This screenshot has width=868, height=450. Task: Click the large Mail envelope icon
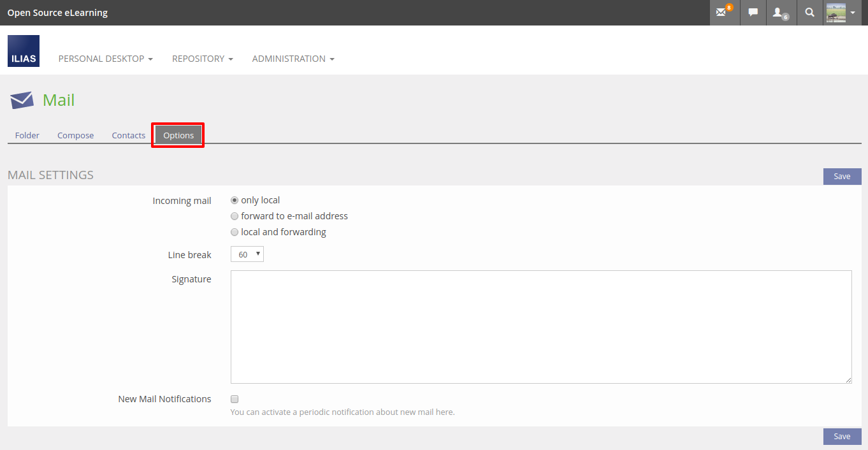22,100
